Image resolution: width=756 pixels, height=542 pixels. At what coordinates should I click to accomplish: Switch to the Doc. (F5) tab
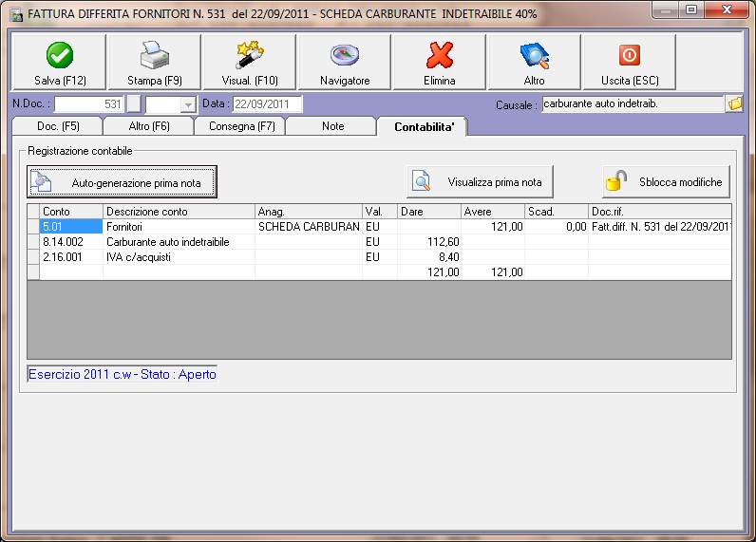click(x=58, y=126)
